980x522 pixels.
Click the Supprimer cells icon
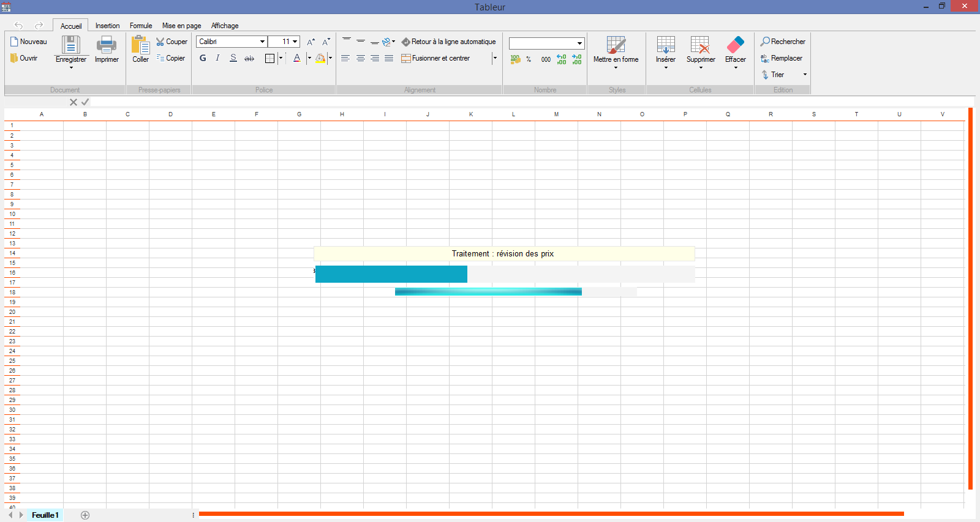700,45
